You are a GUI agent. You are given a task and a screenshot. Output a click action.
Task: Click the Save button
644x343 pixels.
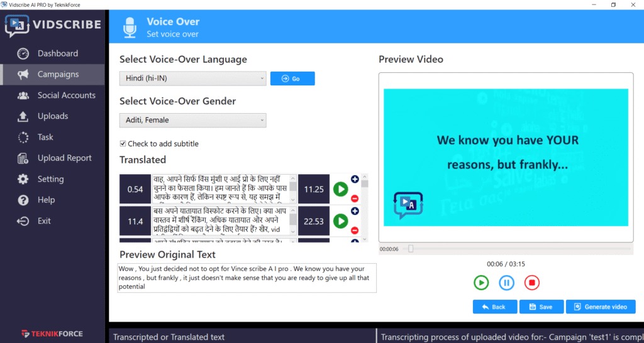(541, 307)
